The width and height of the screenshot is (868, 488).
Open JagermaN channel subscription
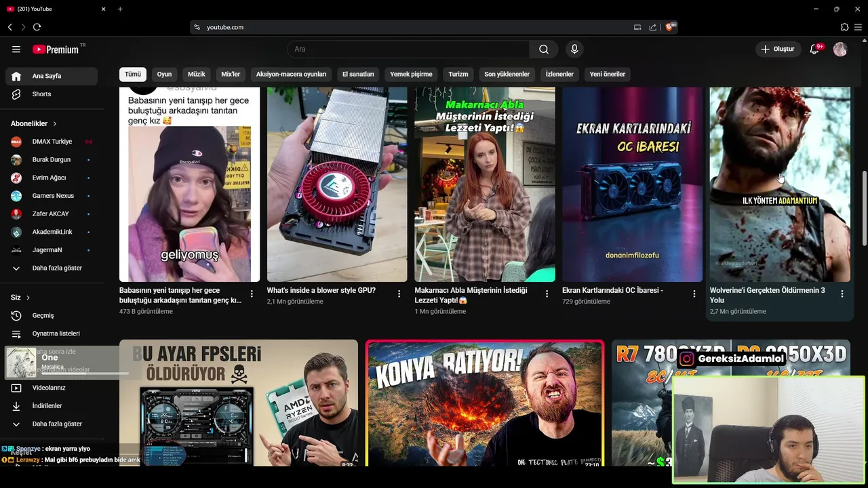[x=52, y=250]
